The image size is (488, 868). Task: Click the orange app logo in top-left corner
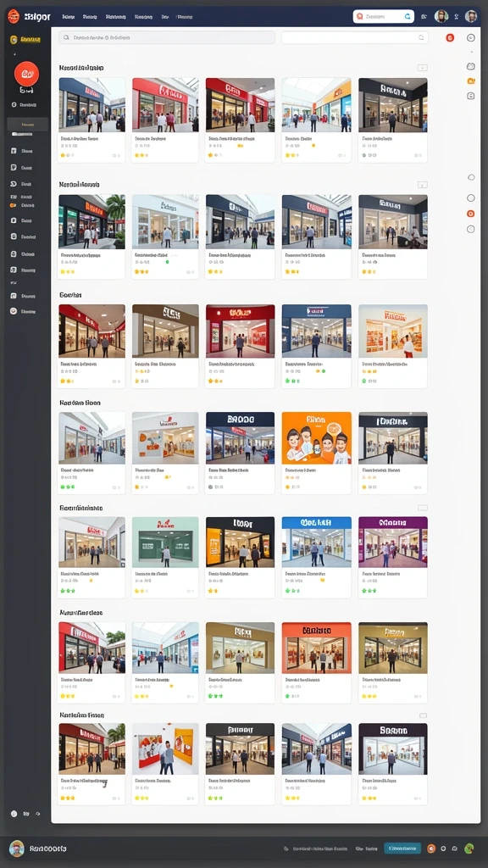pyautogui.click(x=14, y=16)
